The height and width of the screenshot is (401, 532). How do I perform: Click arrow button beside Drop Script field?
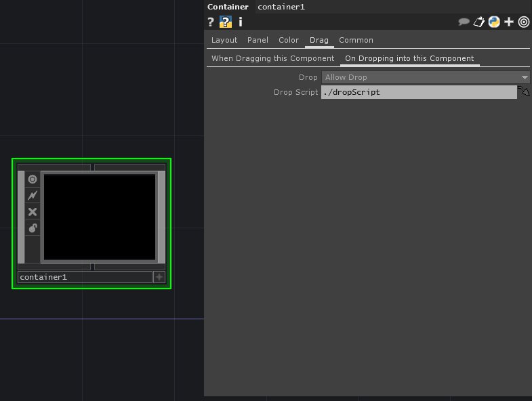point(523,92)
